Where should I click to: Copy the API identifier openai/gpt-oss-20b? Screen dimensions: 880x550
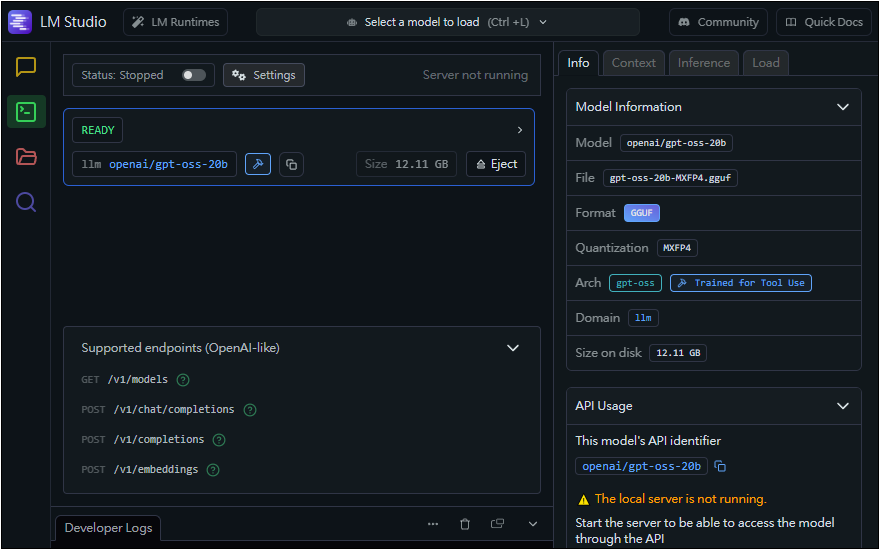pos(720,466)
